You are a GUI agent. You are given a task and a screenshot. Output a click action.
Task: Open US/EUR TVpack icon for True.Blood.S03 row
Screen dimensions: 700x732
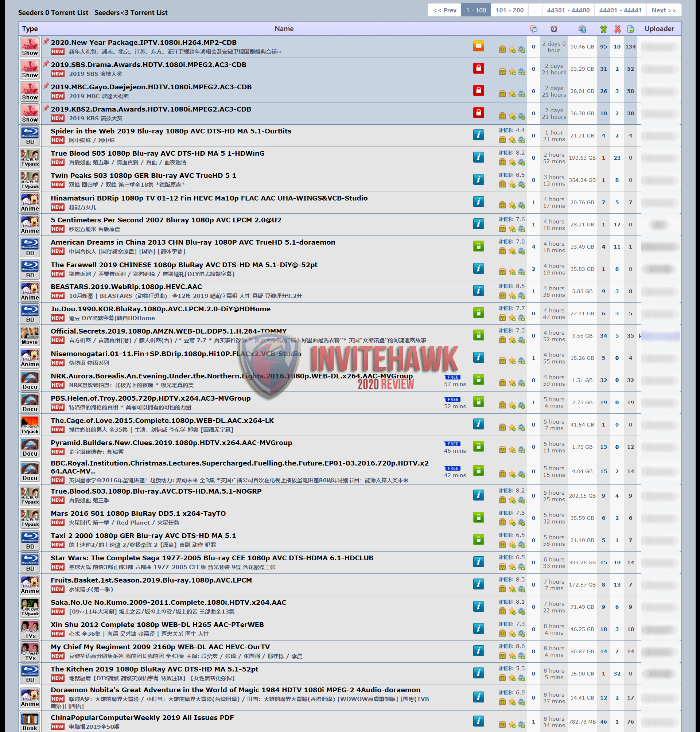click(30, 496)
